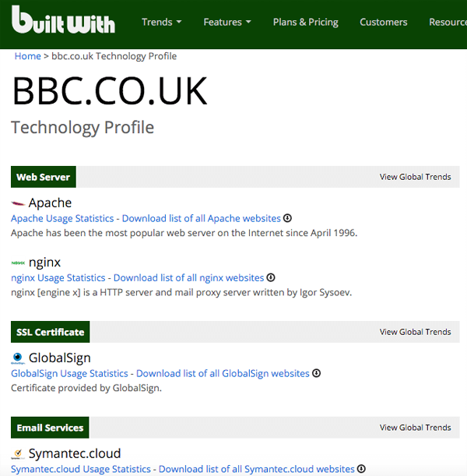View Global Trends for SSL Certificate
Viewport: 467px width, 476px height.
(x=415, y=332)
